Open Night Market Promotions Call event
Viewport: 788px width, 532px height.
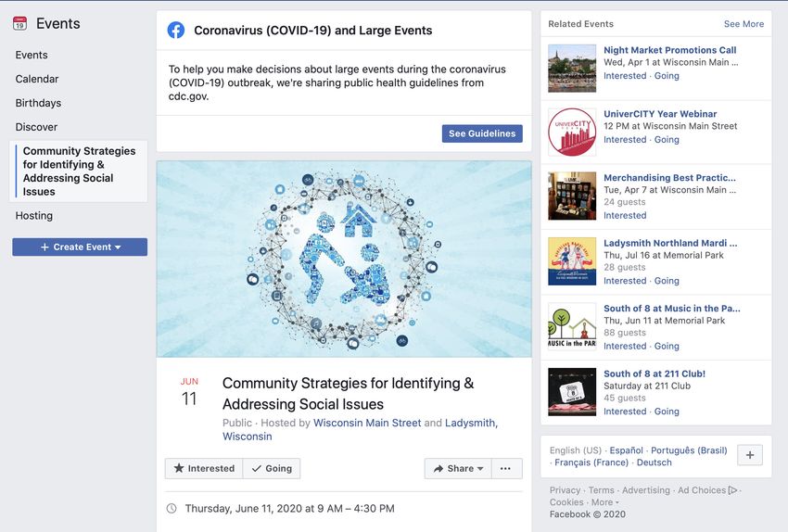click(670, 50)
